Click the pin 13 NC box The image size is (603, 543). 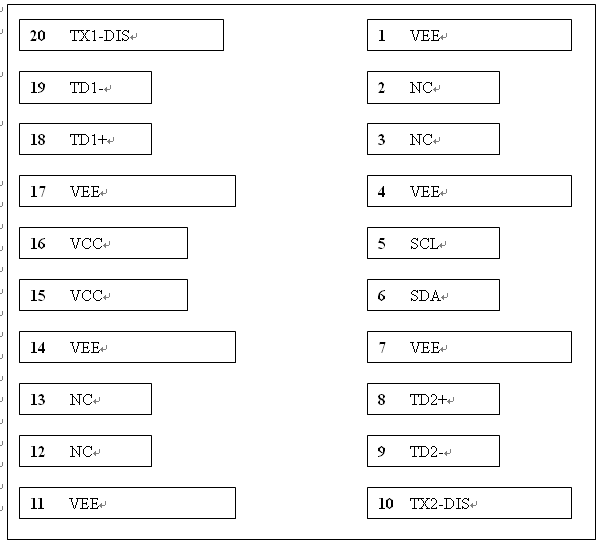click(85, 399)
